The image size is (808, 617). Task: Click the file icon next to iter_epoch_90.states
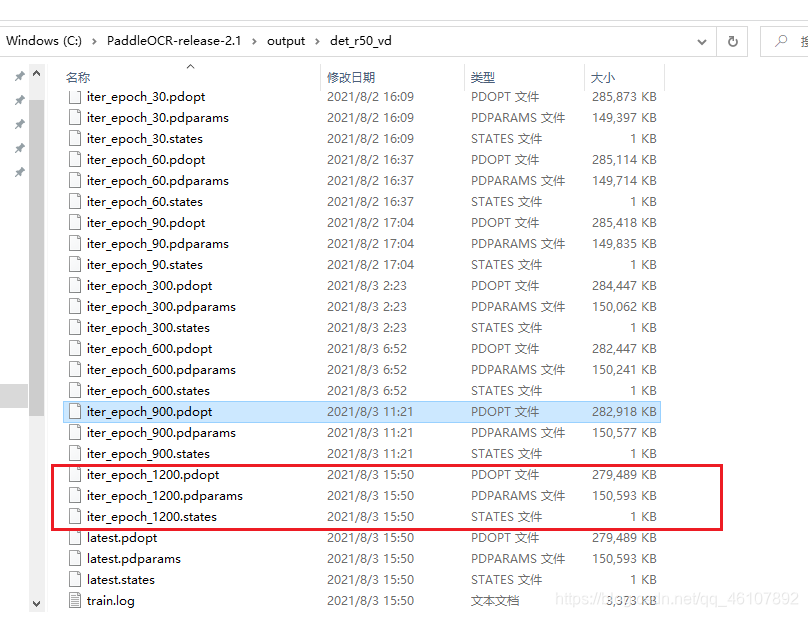click(x=74, y=264)
